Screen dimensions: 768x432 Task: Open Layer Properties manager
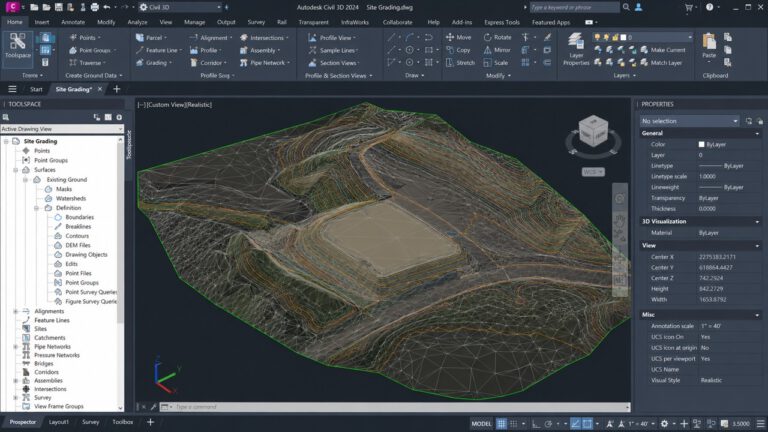tap(576, 49)
